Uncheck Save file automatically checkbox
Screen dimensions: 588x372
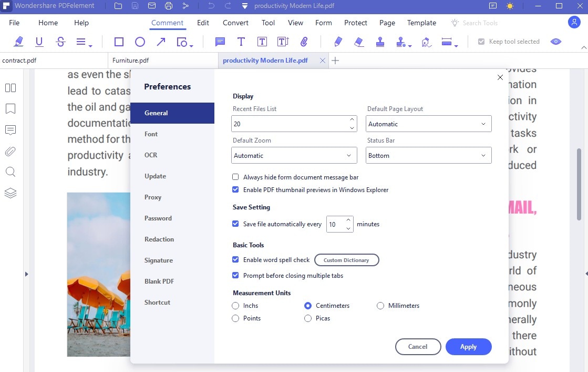pyautogui.click(x=235, y=224)
